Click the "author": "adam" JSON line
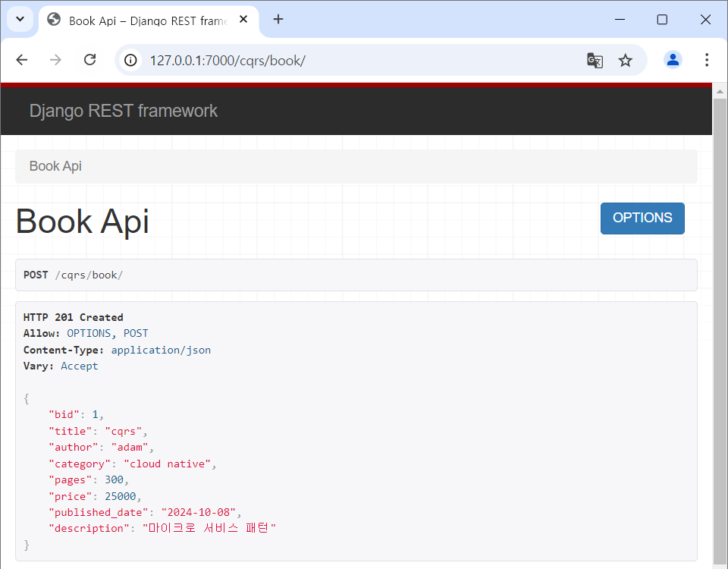 pos(101,448)
